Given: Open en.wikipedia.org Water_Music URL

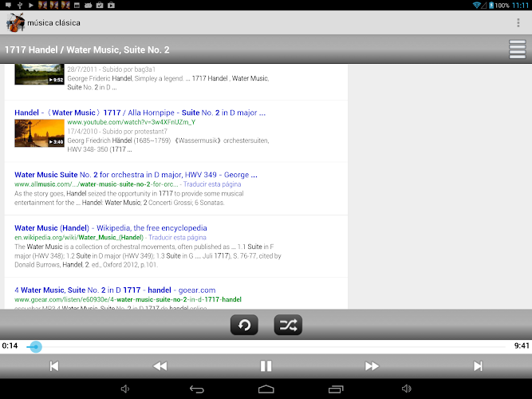Looking at the screenshot, I should tap(79, 238).
